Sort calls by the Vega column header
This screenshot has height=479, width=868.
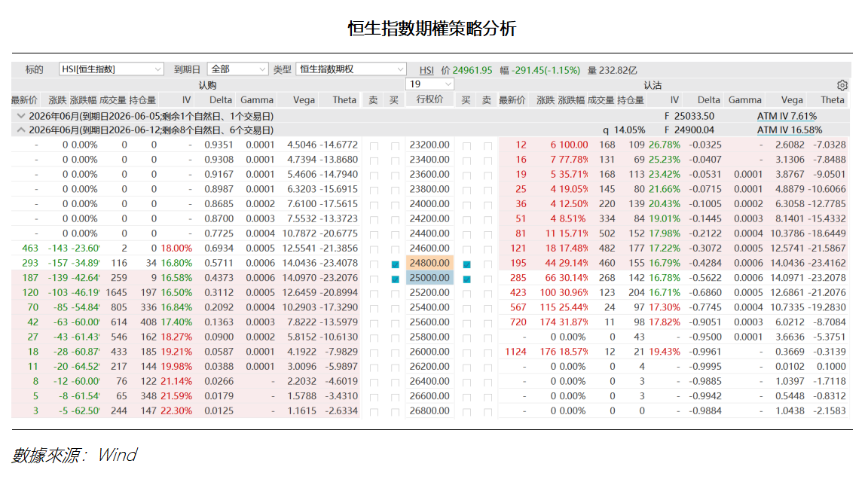click(x=304, y=100)
